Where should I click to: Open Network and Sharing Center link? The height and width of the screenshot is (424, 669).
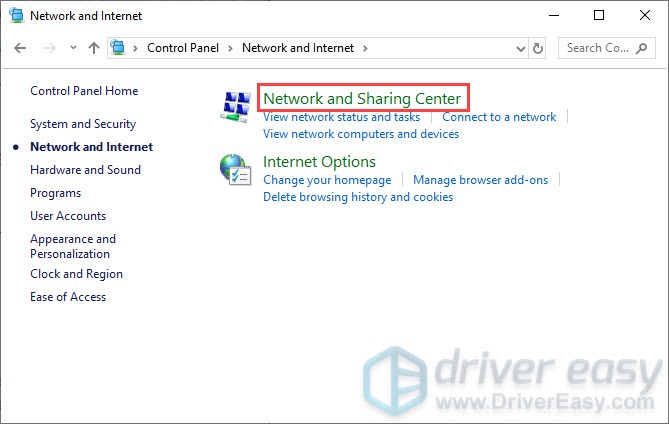[x=361, y=98]
